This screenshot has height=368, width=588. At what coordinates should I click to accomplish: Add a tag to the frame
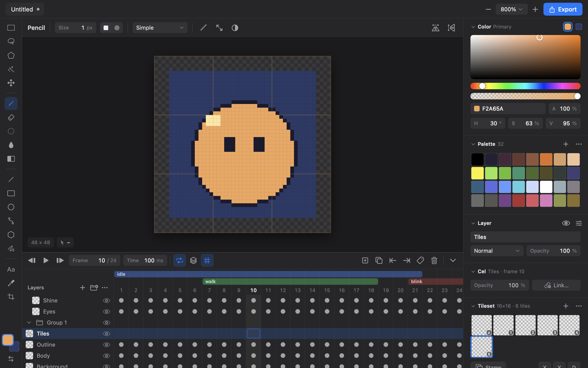[x=420, y=260]
